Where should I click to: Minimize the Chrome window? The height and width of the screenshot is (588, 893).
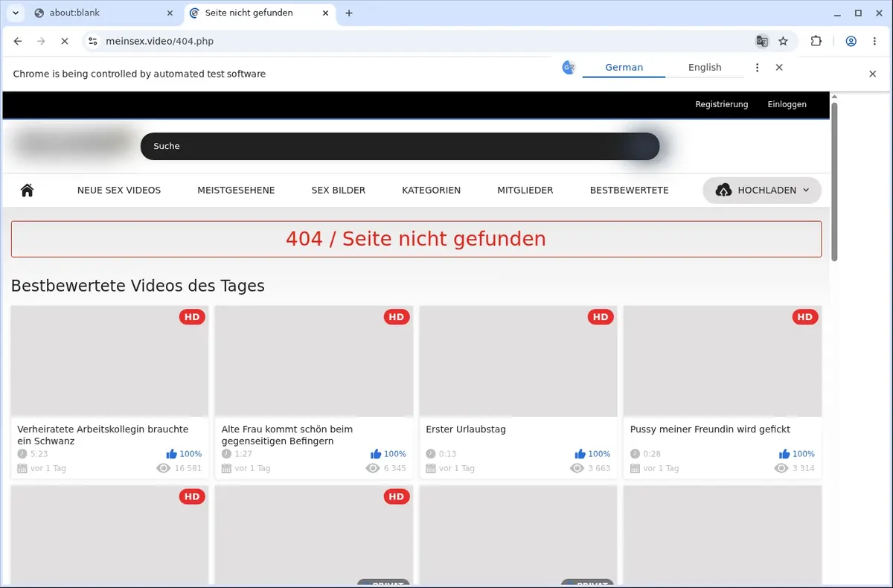pos(837,13)
